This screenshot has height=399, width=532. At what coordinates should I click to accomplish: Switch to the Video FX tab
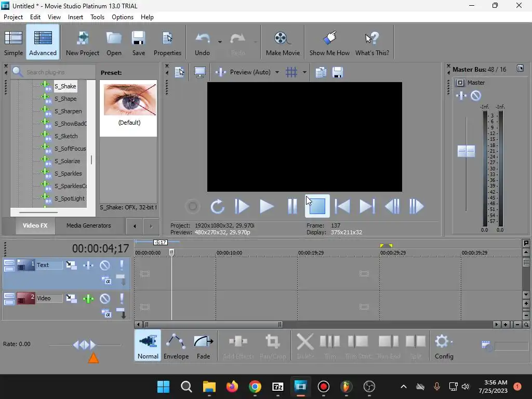[x=35, y=225]
